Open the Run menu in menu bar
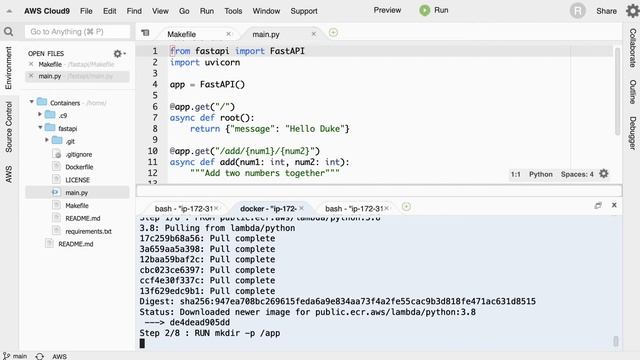The image size is (640, 360). point(207,11)
